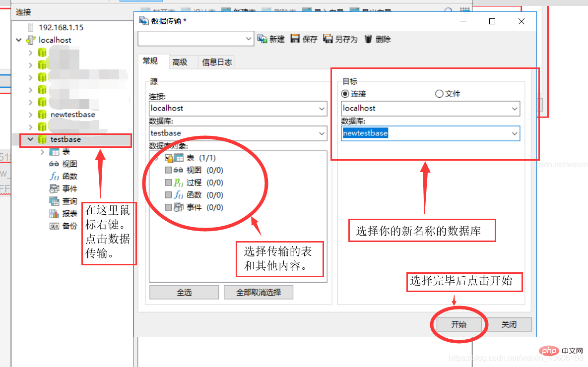
Task: Select the 文件 (File) target radio button
Action: pyautogui.click(x=439, y=94)
